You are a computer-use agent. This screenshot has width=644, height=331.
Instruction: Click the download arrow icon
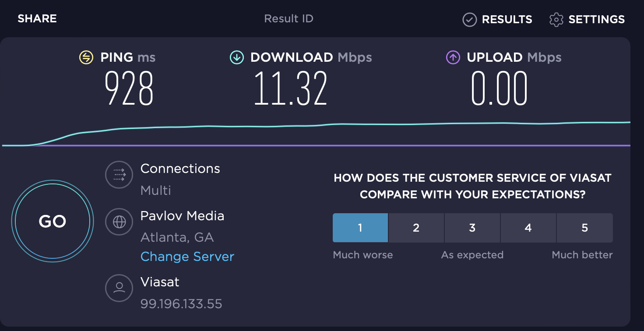coord(236,57)
